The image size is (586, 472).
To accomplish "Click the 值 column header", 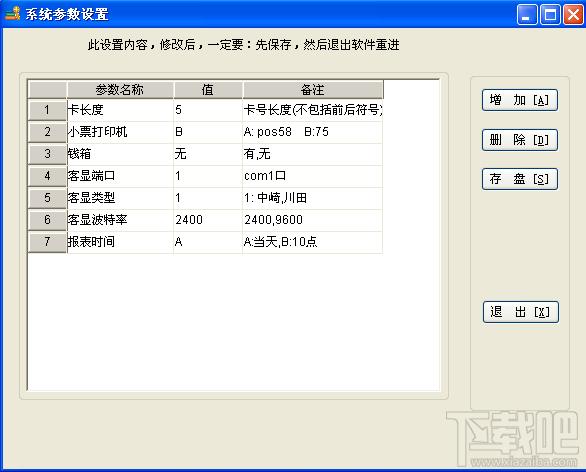I will point(208,90).
